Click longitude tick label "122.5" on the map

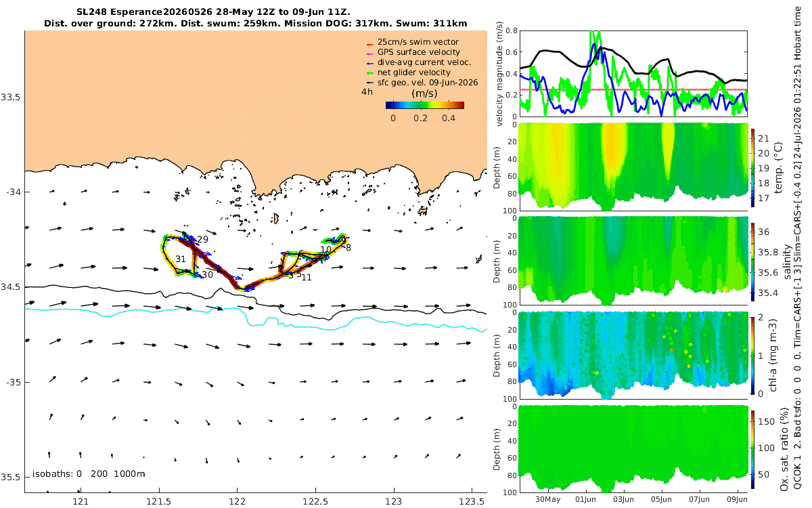click(x=315, y=501)
